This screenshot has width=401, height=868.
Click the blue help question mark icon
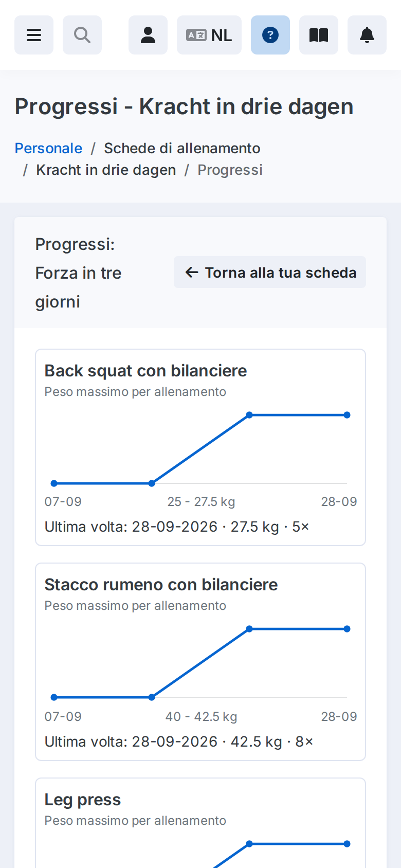270,35
